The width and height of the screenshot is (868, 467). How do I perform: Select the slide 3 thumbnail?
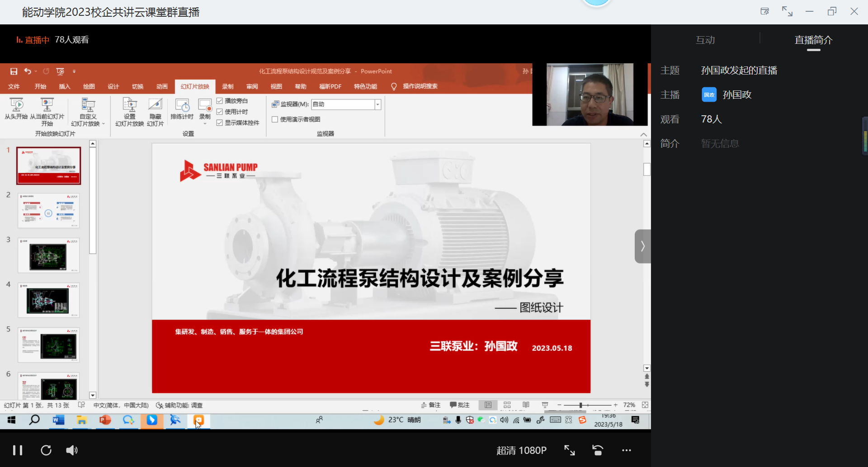pyautogui.click(x=48, y=255)
